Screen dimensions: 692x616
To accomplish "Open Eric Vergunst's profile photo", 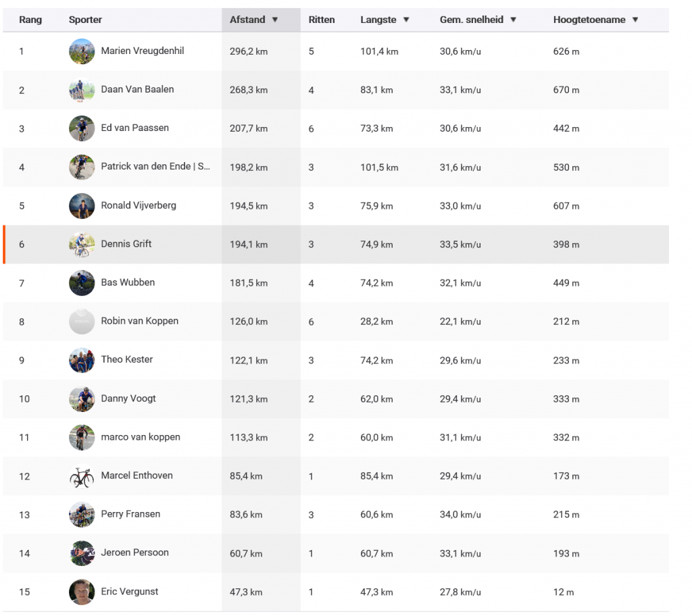I will 82,592.
